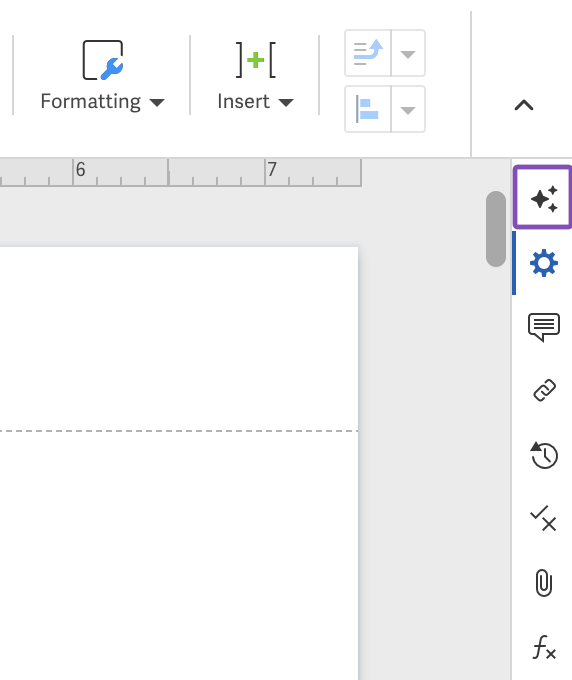Screen dimensions: 572x680
Task: Expand the Formatting dropdown arrow
Action: pyautogui.click(x=157, y=102)
